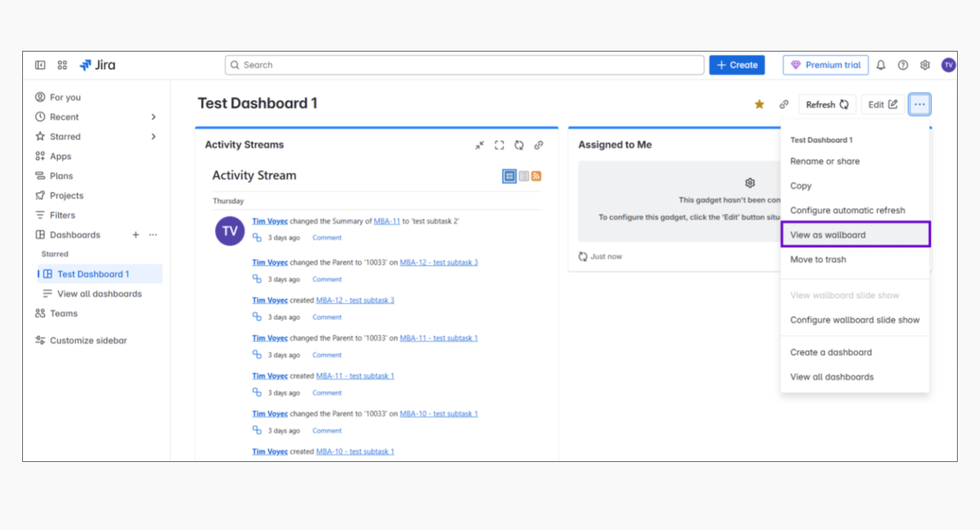This screenshot has height=530, width=980.
Task: Click the notifications bell icon
Action: click(x=881, y=65)
